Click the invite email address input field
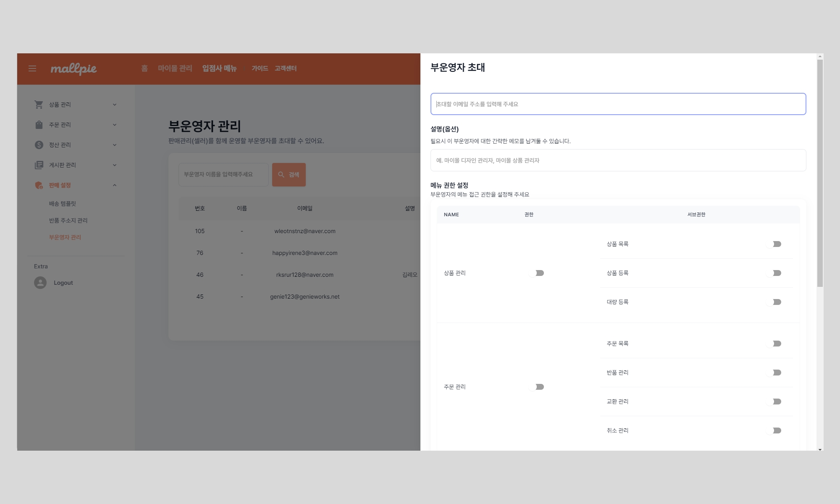 coord(618,104)
